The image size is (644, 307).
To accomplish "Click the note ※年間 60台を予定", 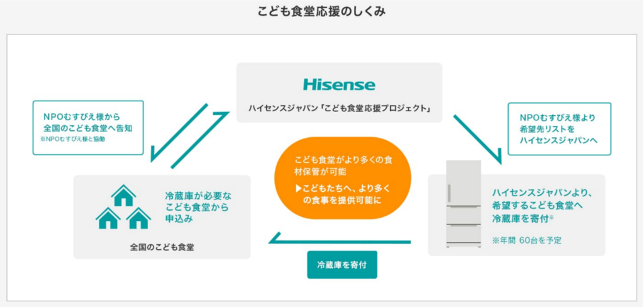I will (x=526, y=240).
